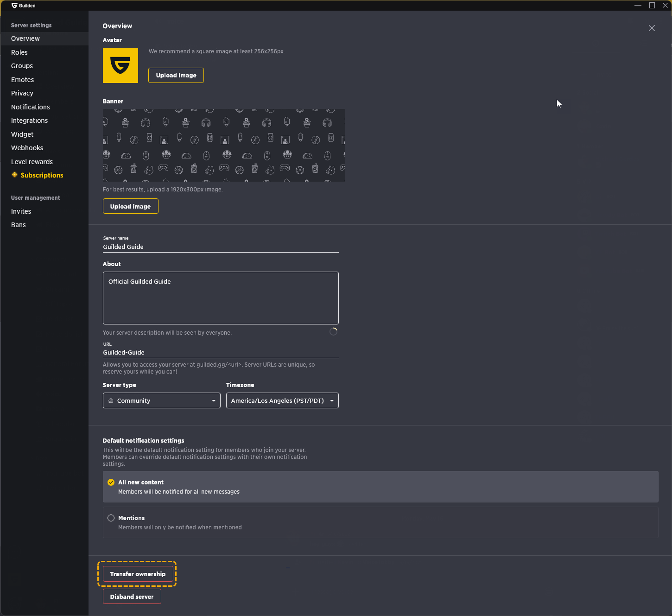Image resolution: width=672 pixels, height=616 pixels.
Task: Click Disband server button
Action: pos(132,597)
